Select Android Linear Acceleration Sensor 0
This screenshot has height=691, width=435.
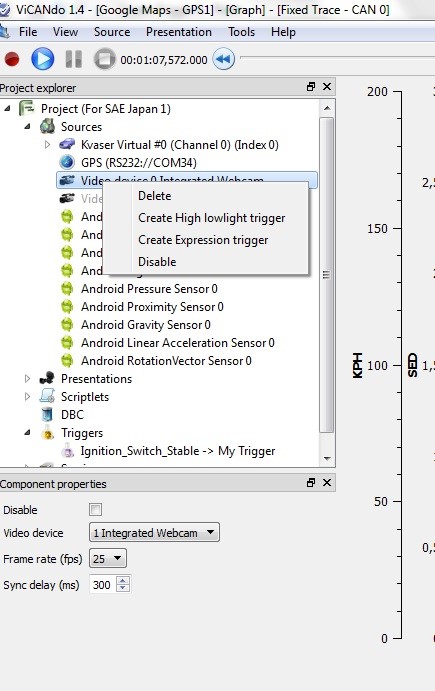pos(178,343)
